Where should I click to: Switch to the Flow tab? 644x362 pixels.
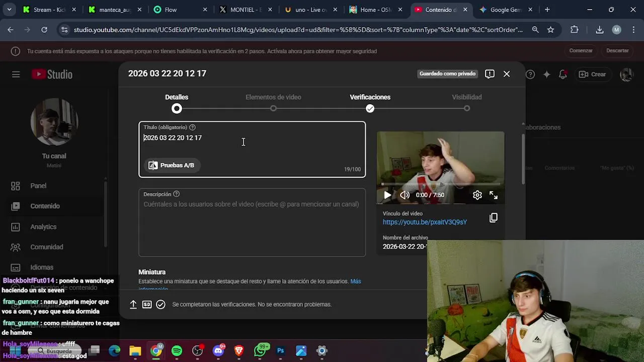pyautogui.click(x=180, y=10)
